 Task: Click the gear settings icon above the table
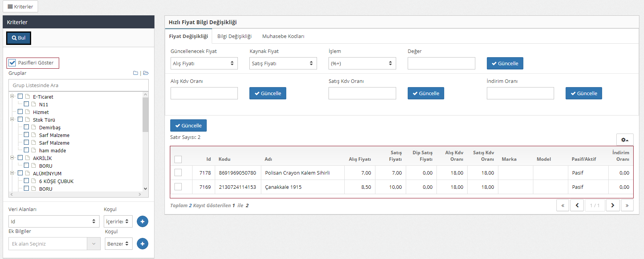[x=624, y=140]
